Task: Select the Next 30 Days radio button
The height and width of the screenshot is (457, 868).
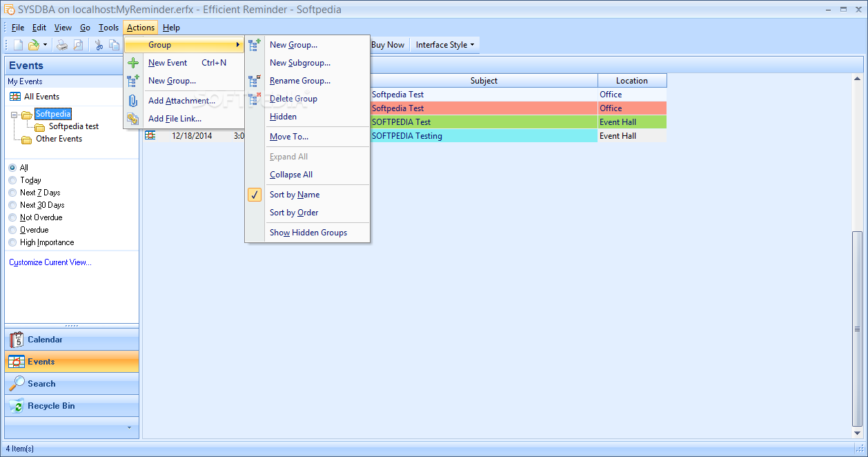Action: 12,205
